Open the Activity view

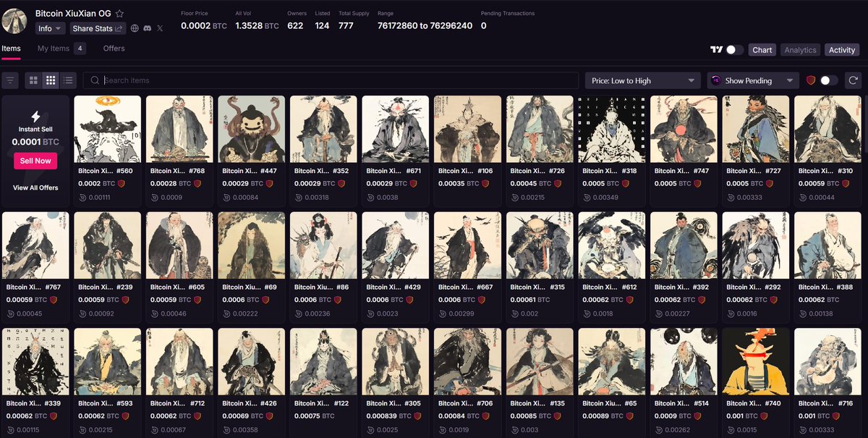(x=842, y=50)
